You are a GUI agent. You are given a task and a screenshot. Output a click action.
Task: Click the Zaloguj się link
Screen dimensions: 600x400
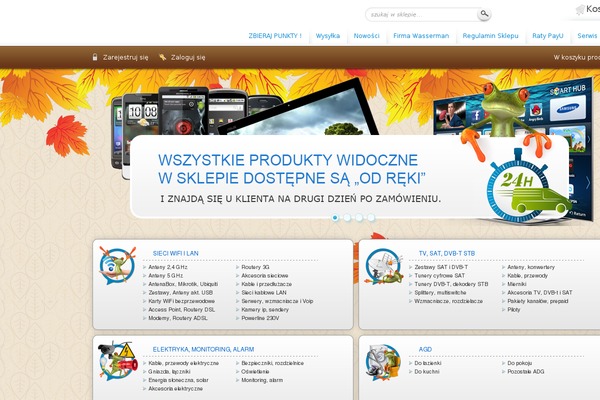click(x=188, y=57)
